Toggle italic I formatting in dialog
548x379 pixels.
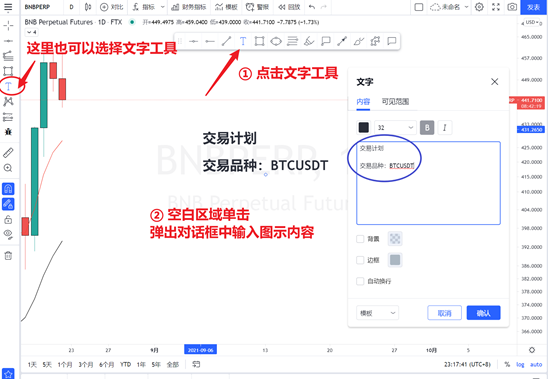pyautogui.click(x=445, y=128)
